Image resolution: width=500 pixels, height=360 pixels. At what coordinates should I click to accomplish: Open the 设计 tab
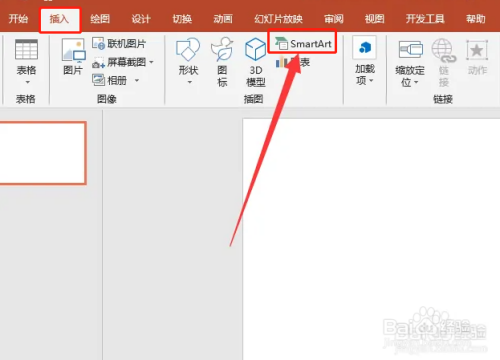click(141, 19)
